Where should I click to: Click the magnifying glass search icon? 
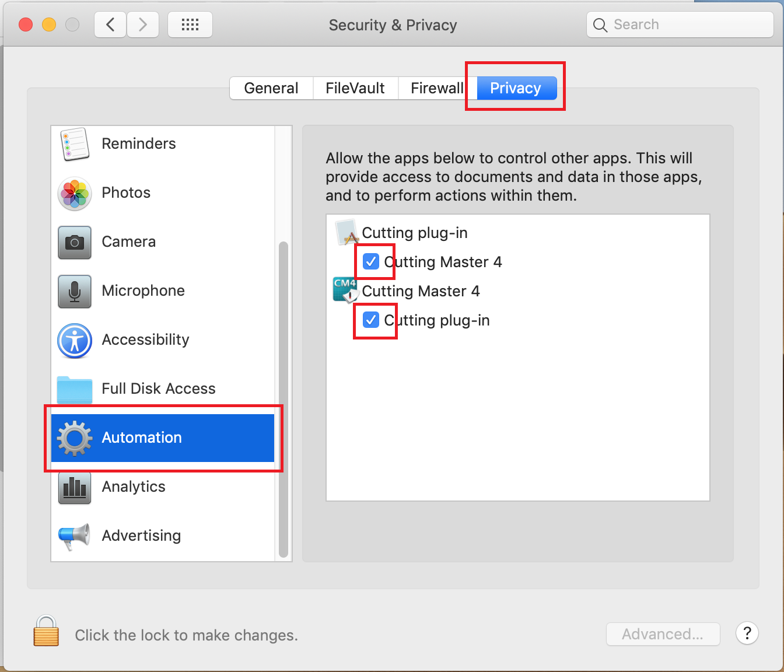(600, 25)
